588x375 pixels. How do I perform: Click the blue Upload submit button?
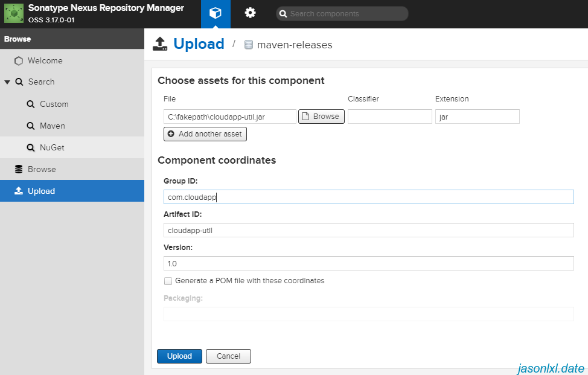179,356
